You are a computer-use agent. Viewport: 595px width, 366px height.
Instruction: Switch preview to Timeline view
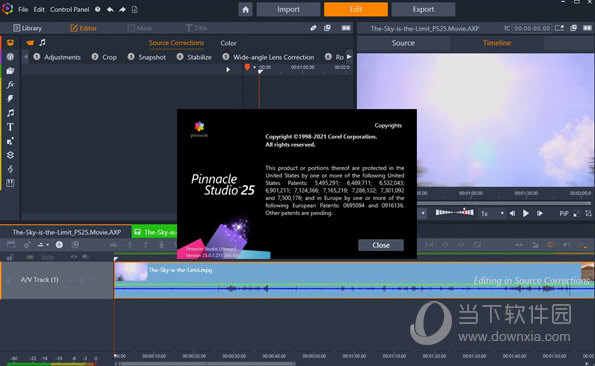click(497, 43)
